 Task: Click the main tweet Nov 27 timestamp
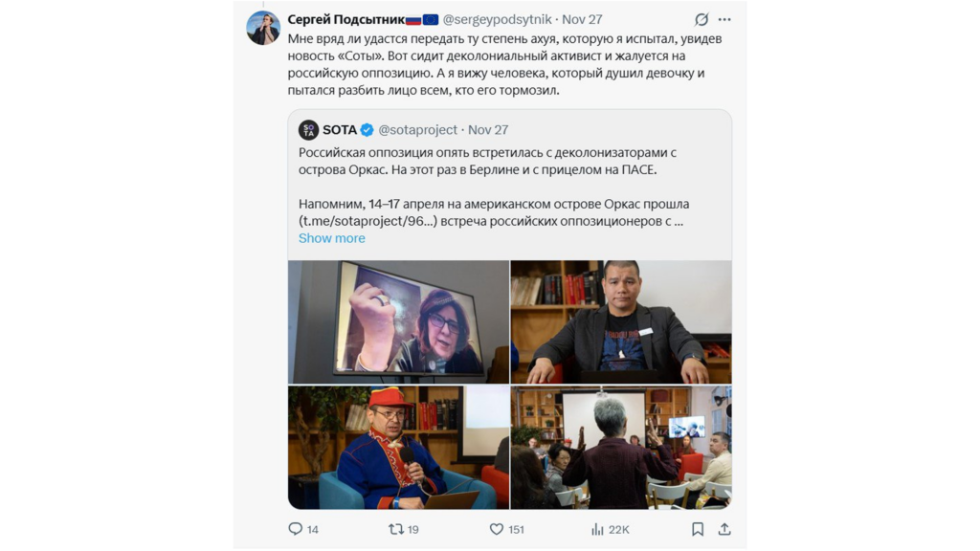582,19
